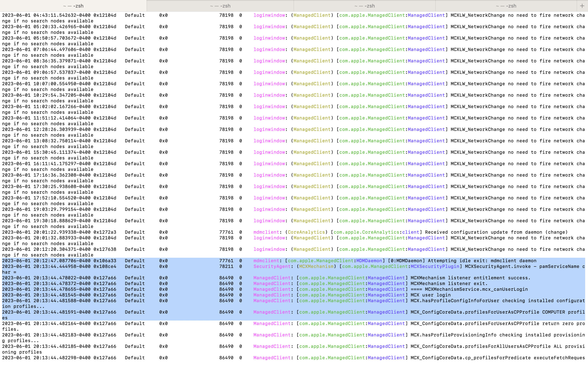
Task: Click "MCXMechanism listener entitlement success" message
Action: point(470,278)
